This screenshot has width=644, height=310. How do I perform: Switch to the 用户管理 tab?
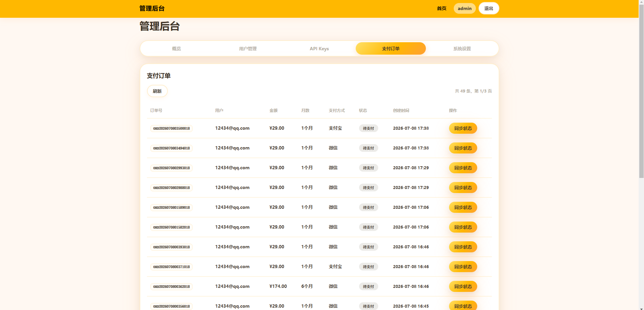pyautogui.click(x=248, y=49)
